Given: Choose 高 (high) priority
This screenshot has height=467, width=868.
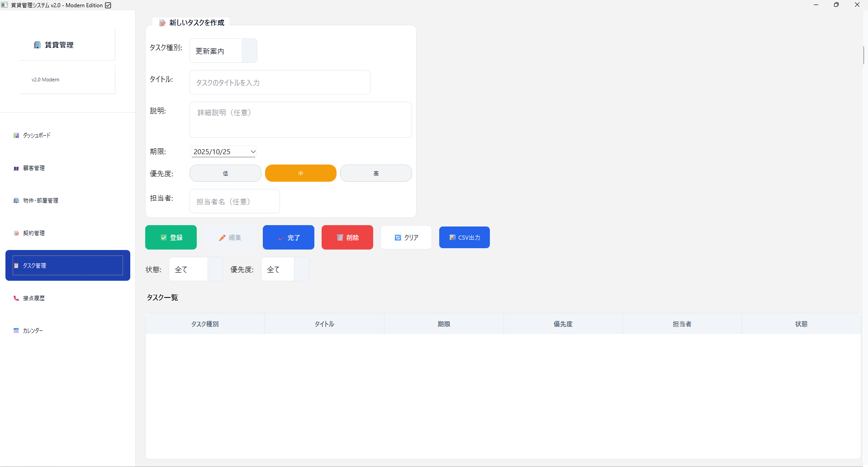Looking at the screenshot, I should point(376,173).
